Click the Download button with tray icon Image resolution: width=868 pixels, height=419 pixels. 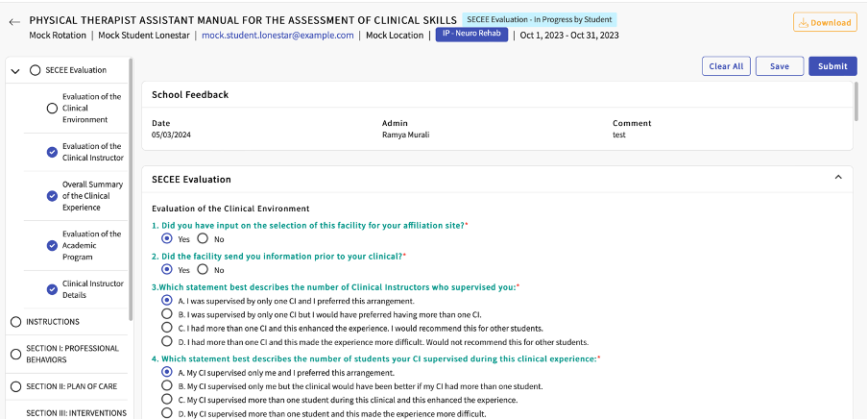[825, 22]
